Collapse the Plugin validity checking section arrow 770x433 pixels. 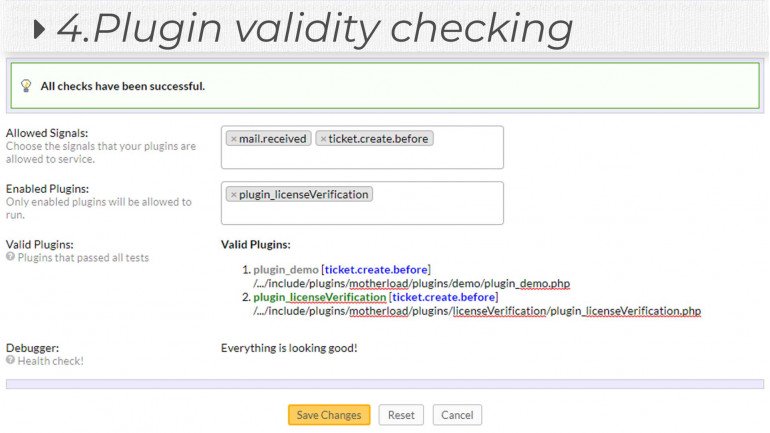(39, 29)
